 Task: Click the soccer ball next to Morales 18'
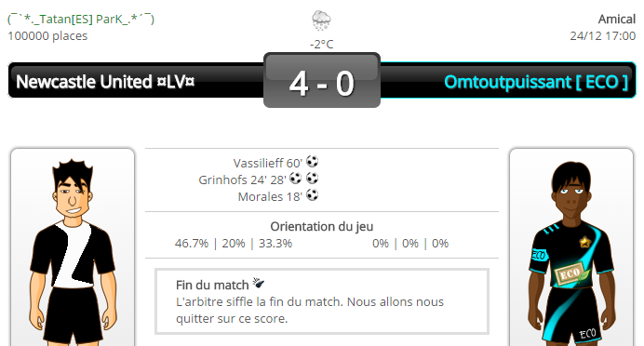[312, 194]
